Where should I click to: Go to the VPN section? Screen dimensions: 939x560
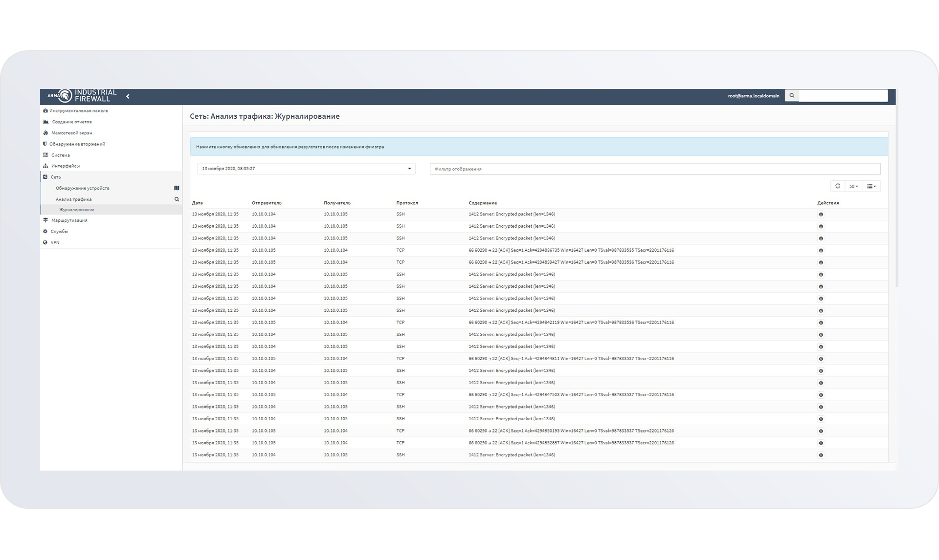tap(55, 242)
